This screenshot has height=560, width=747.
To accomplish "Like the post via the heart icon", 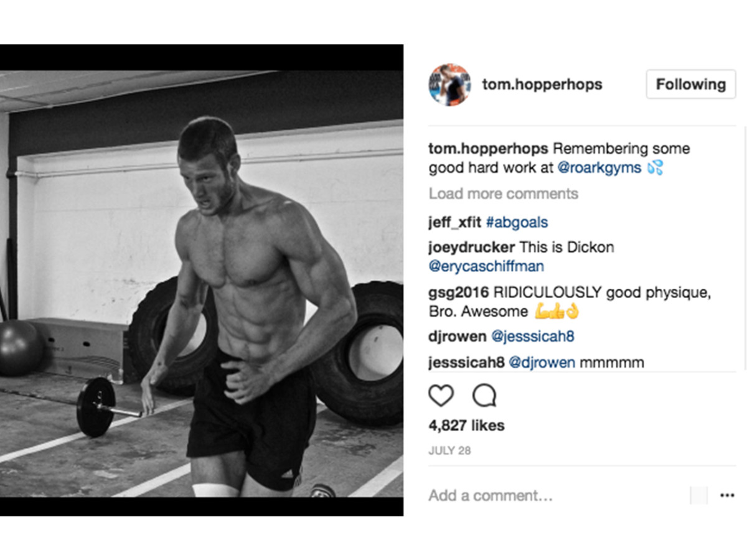I will click(442, 396).
